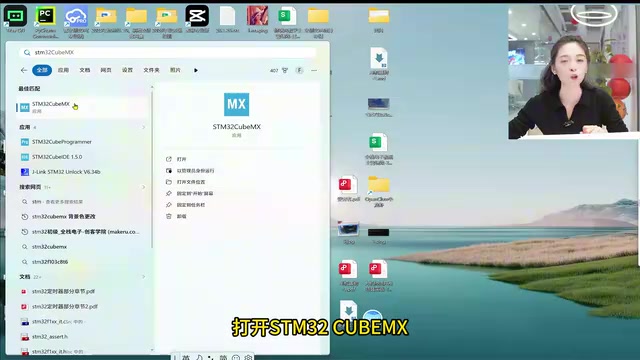The image size is (640, 360).
Task: Click into the stm32CubeMX search field
Action: (x=167, y=52)
